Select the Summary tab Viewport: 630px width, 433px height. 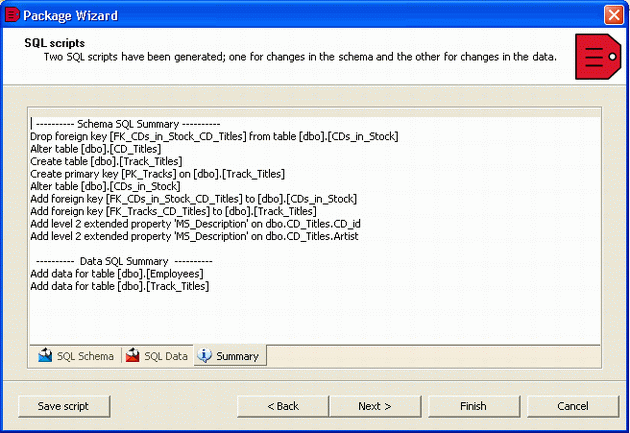click(x=230, y=356)
